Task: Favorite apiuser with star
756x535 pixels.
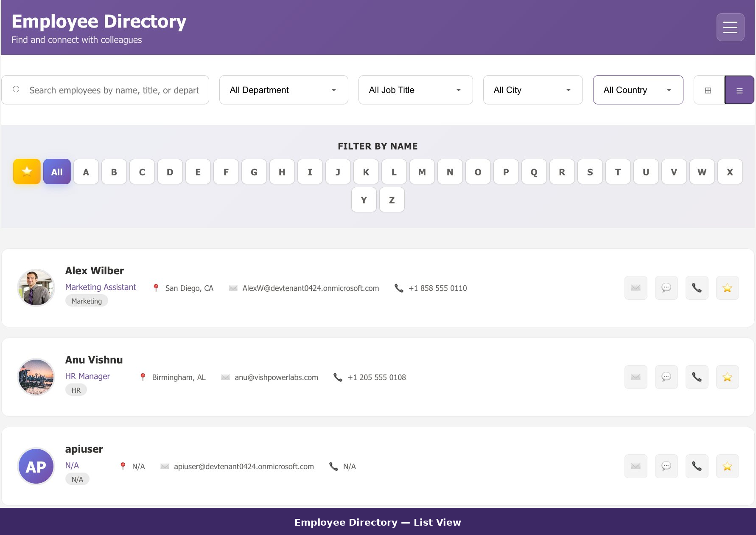Action: pos(728,466)
